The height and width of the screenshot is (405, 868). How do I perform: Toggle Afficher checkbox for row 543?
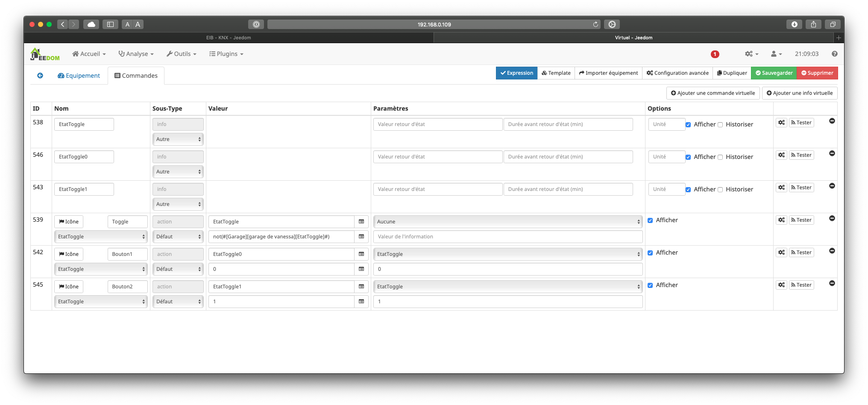pyautogui.click(x=688, y=190)
